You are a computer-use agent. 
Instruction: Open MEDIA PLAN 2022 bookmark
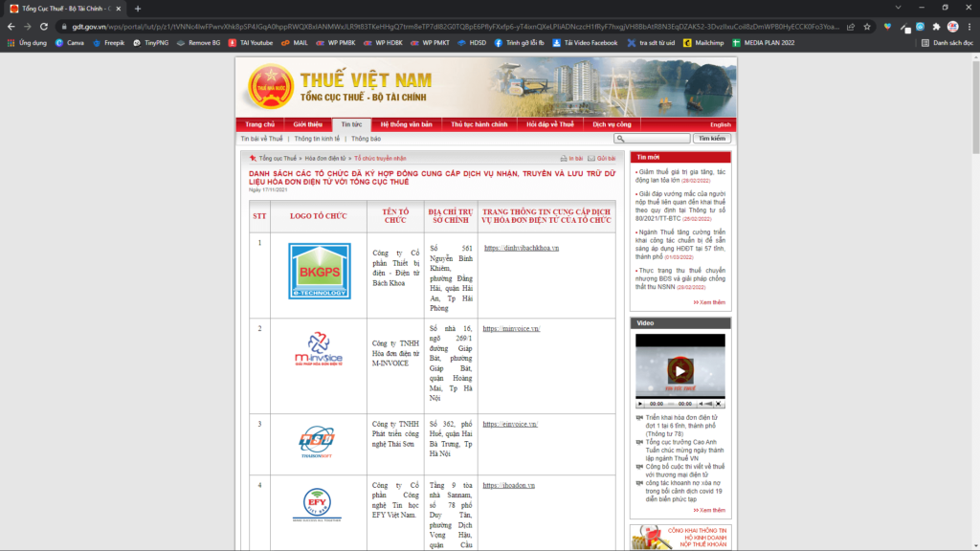[x=763, y=43]
